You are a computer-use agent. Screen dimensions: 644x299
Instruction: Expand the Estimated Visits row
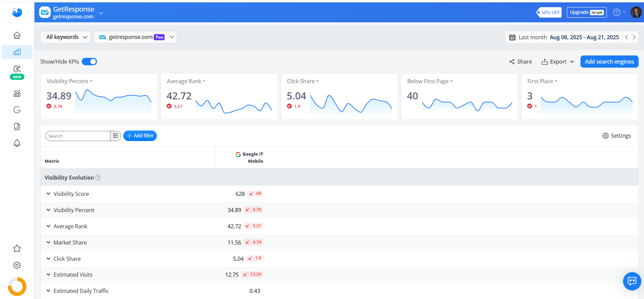(x=48, y=275)
